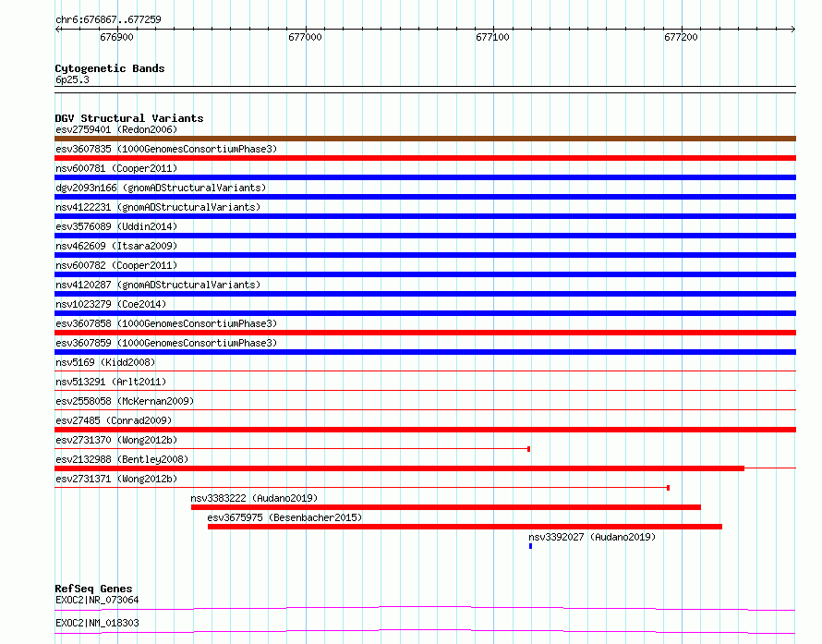This screenshot has width=822, height=644.
Task: Click esv3576089 (Uddin2014) variant
Action: click(x=116, y=226)
